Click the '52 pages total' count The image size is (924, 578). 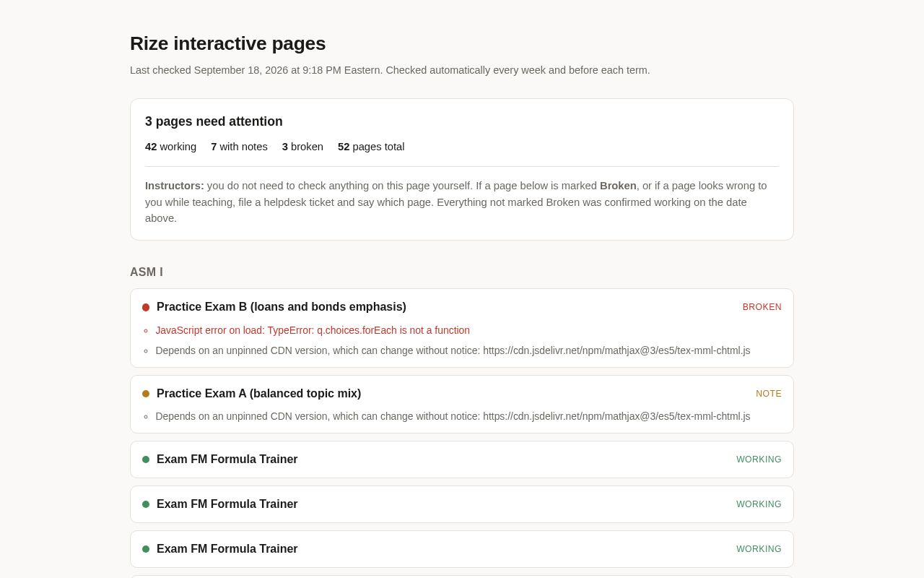tap(371, 147)
